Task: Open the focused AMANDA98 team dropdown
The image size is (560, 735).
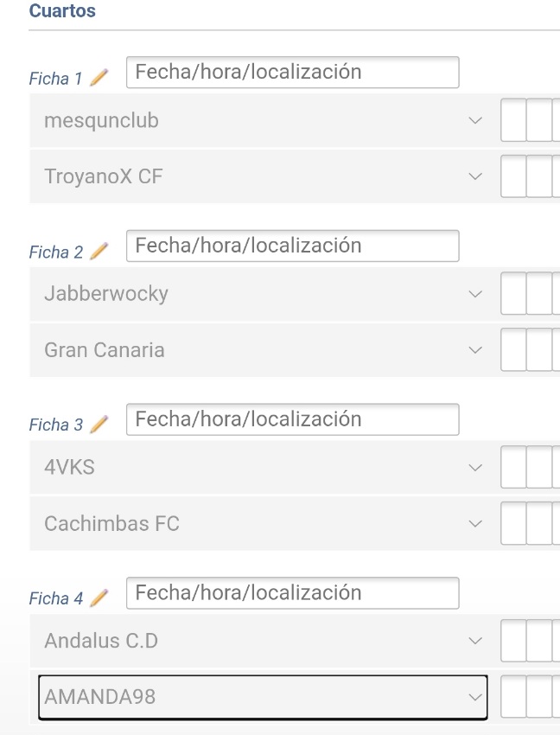Action: [263, 697]
